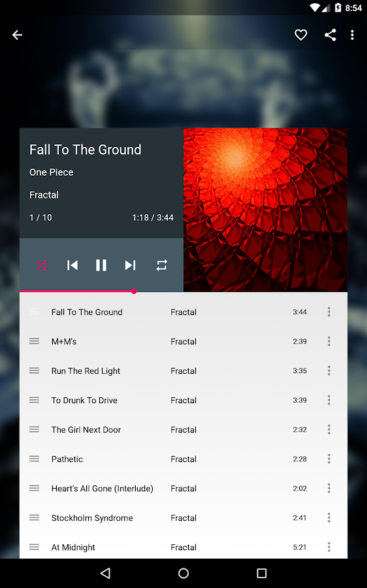Screen dimensions: 367x588
Task: Click the pink playback progress knob
Action: [134, 291]
